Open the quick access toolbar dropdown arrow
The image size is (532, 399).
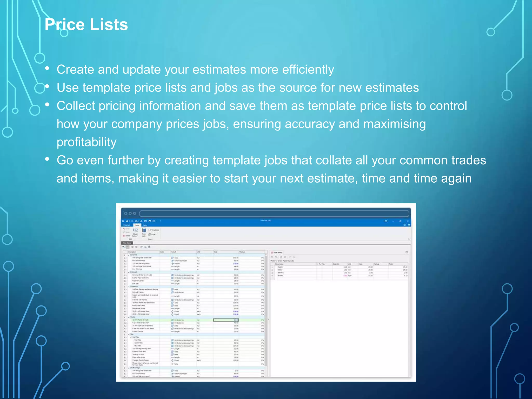(160, 221)
